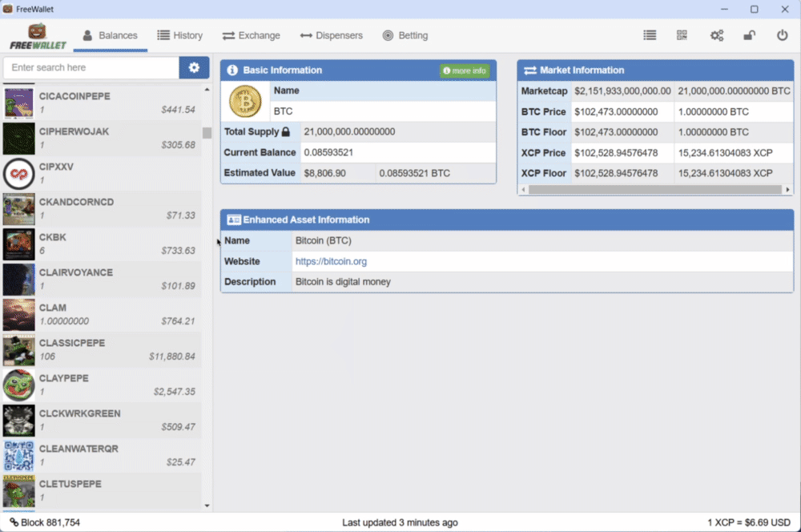
Task: Open the Exchange tab
Action: pos(251,35)
